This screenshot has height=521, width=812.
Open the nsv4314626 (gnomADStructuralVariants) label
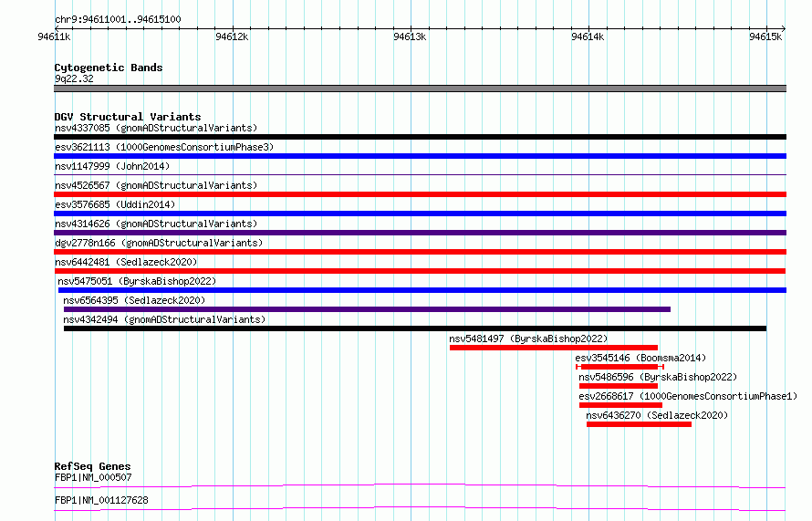click(156, 224)
